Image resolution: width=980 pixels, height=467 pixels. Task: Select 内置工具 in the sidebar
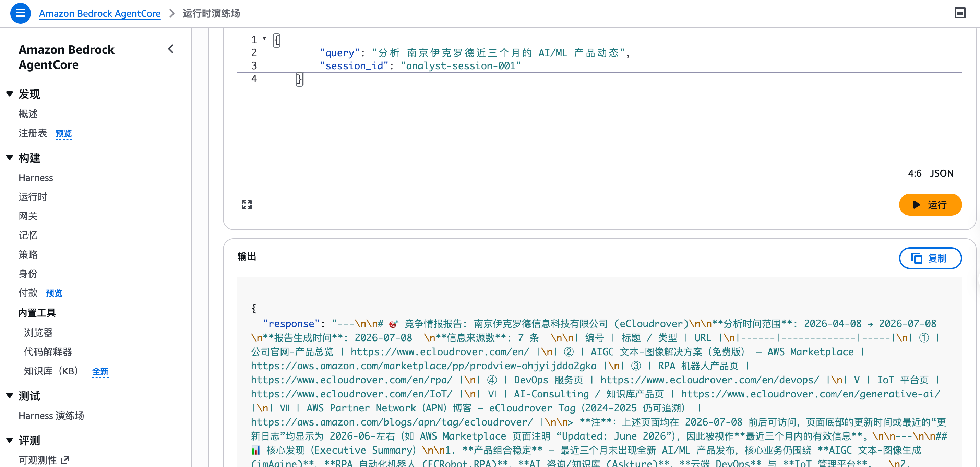37,313
